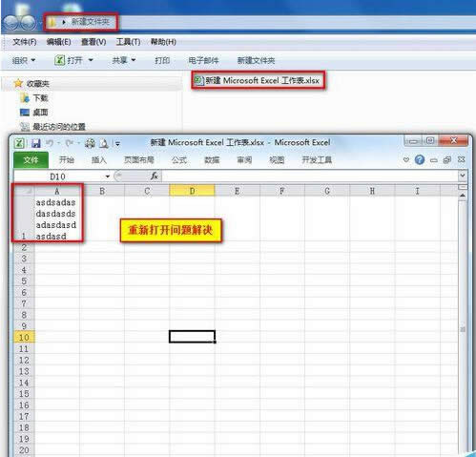Image resolution: width=476 pixels, height=457 pixels.
Task: Expand the Name Box dropdown arrow
Action: click(108, 177)
